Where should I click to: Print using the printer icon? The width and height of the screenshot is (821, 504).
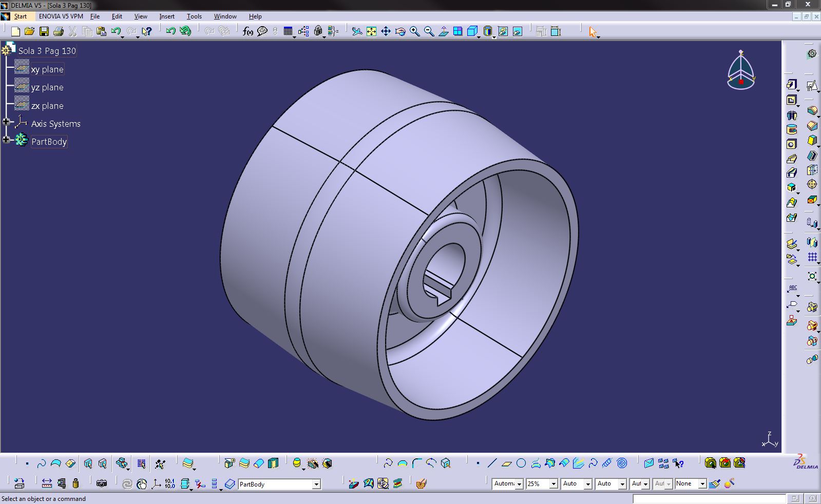pyautogui.click(x=59, y=31)
